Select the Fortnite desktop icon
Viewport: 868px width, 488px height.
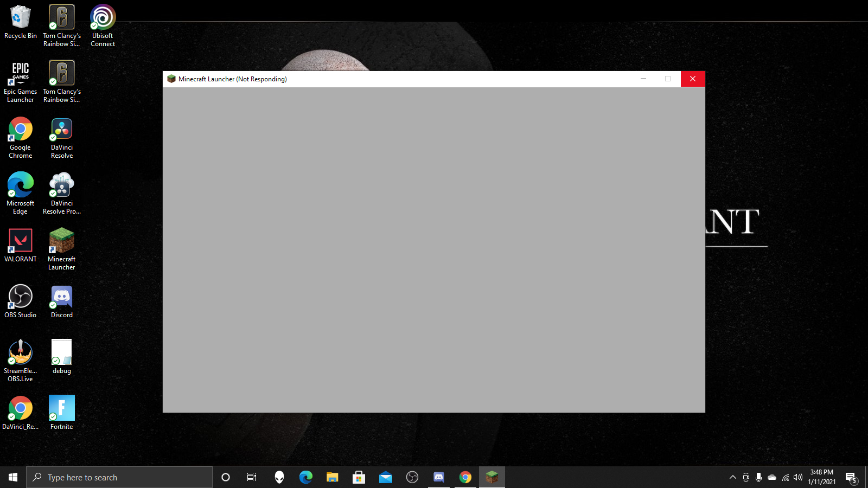click(x=62, y=413)
